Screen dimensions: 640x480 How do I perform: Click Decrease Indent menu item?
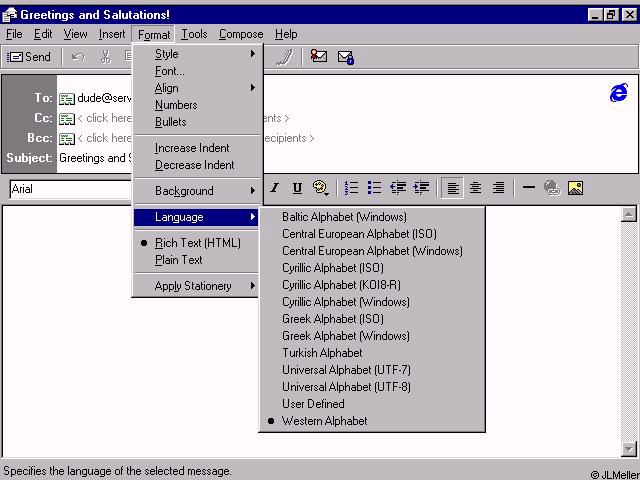click(x=196, y=165)
